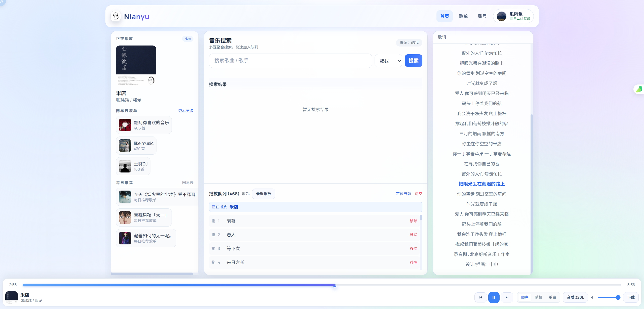
Task: Open the 酷我 source dropdown
Action: pyautogui.click(x=388, y=61)
